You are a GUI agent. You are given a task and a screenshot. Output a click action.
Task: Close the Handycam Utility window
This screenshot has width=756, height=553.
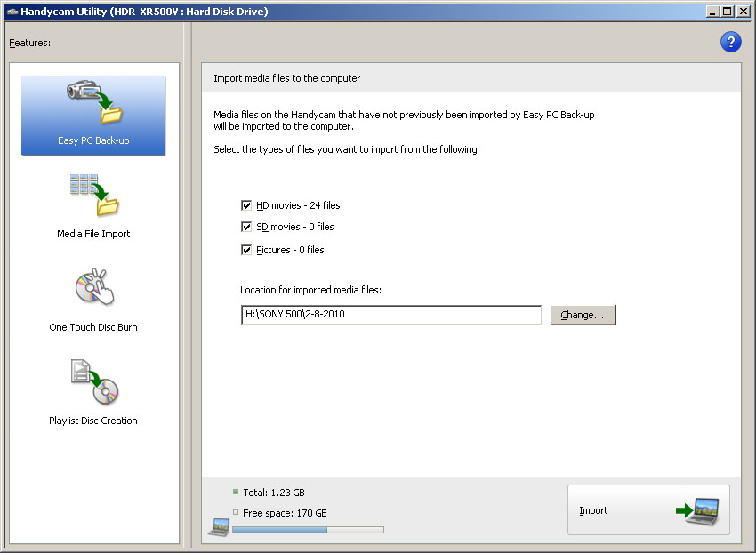744,12
